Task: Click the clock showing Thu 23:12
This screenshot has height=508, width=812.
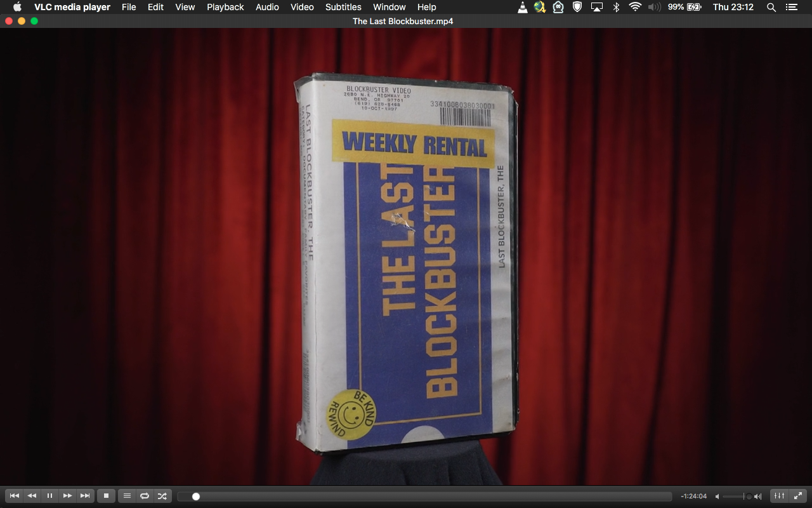Action: pyautogui.click(x=733, y=7)
